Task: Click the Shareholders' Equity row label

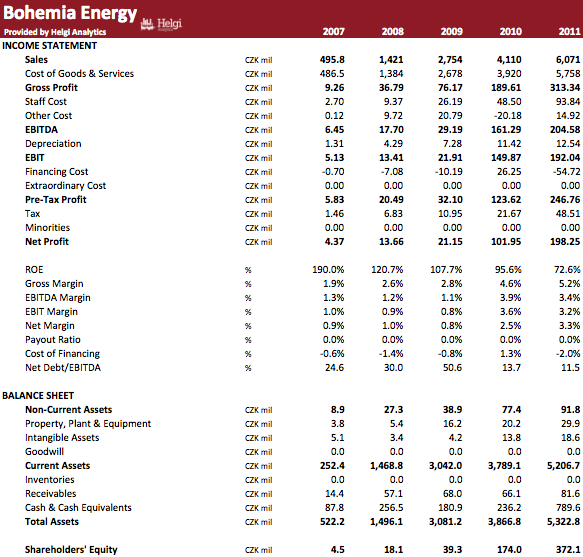Action: (71, 550)
